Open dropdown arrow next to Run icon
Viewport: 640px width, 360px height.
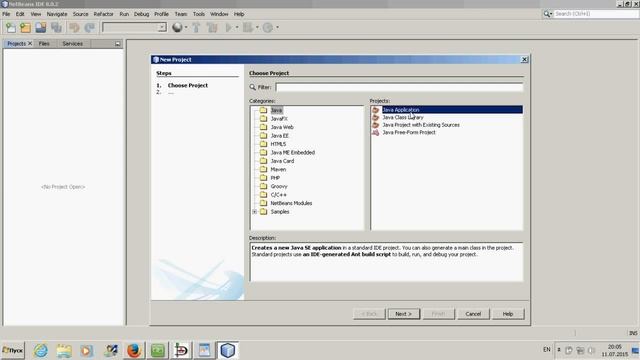237,27
